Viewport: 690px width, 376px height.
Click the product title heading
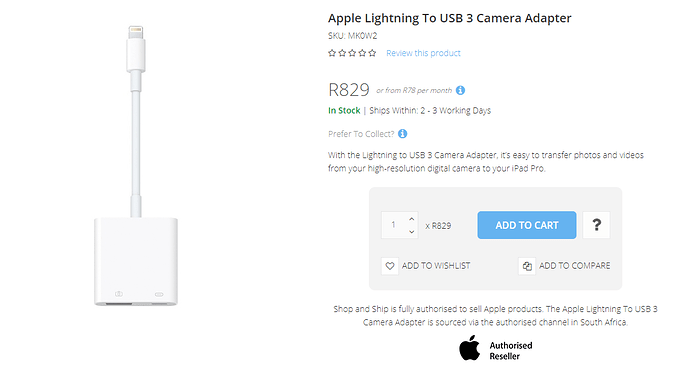coord(450,18)
